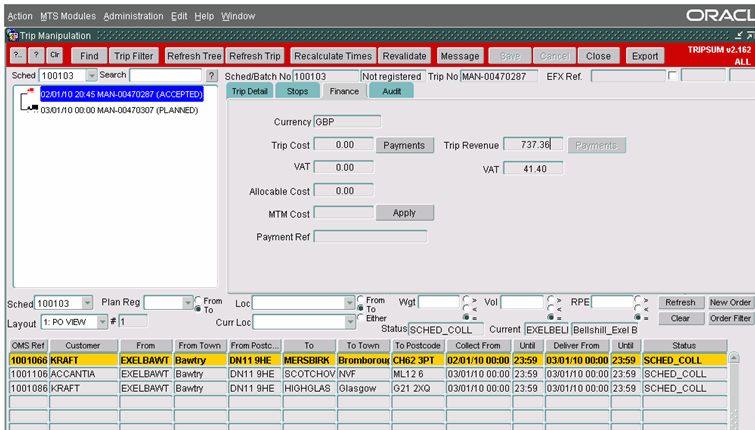755x430 pixels.
Task: Select the Wgt greater-than radio button
Action: (x=466, y=299)
